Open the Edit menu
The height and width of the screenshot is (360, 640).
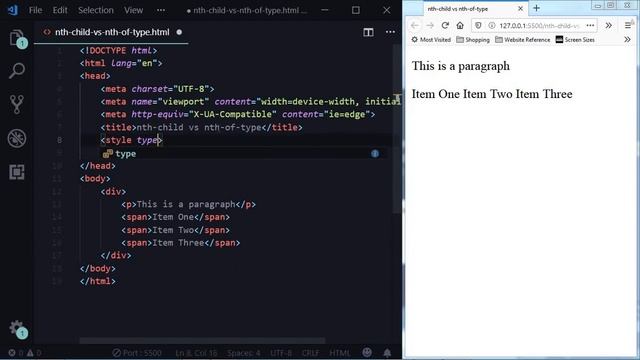pos(60,10)
